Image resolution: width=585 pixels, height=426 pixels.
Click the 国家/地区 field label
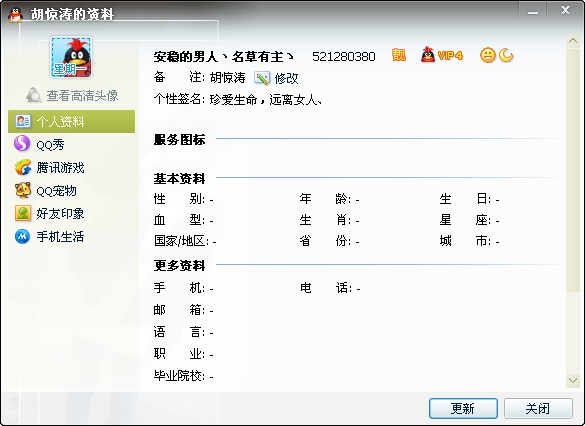[182, 241]
